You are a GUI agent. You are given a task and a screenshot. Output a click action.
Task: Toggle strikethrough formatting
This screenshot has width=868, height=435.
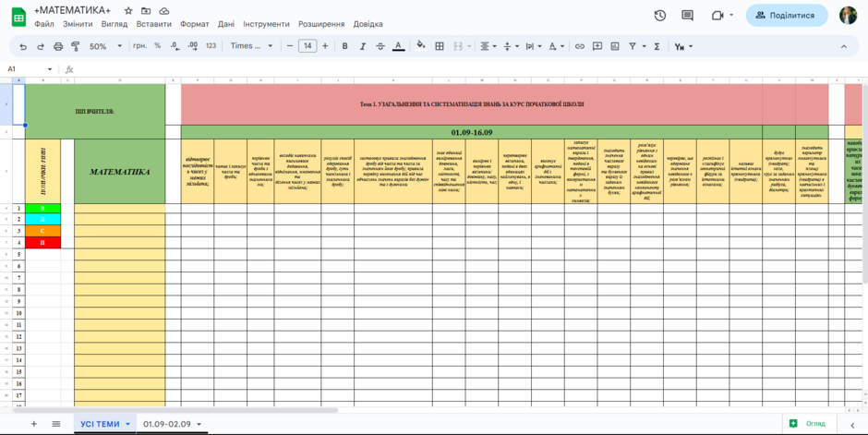380,46
